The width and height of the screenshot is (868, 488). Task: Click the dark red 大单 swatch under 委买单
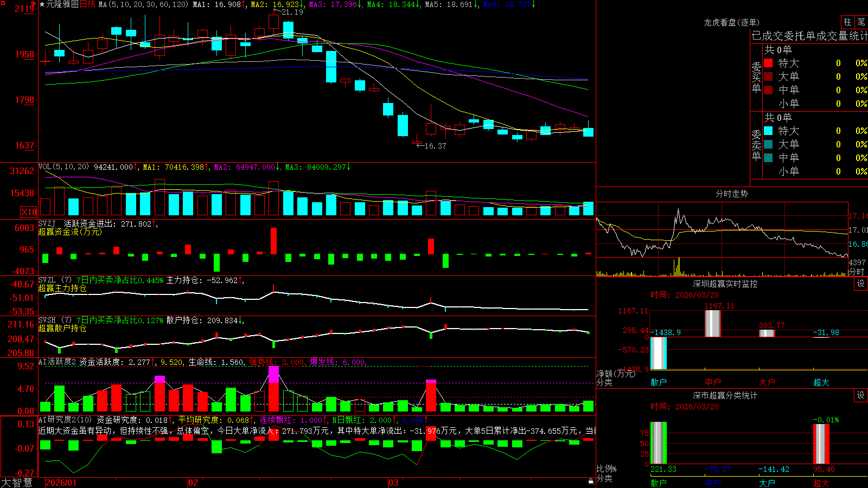point(768,76)
